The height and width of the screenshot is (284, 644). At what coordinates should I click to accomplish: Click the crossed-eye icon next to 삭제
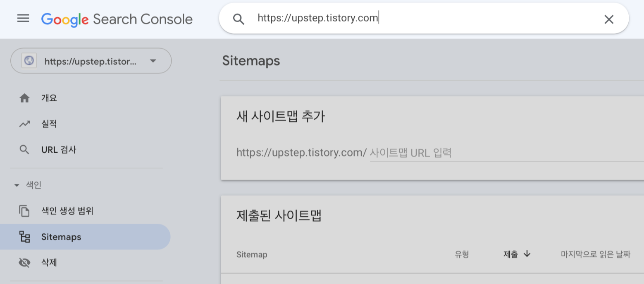tap(24, 263)
